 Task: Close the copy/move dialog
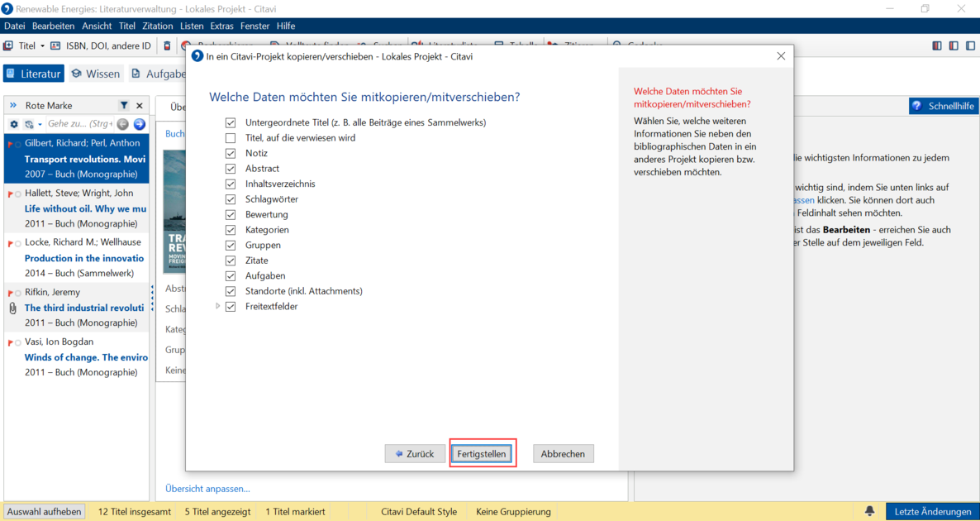pyautogui.click(x=781, y=55)
